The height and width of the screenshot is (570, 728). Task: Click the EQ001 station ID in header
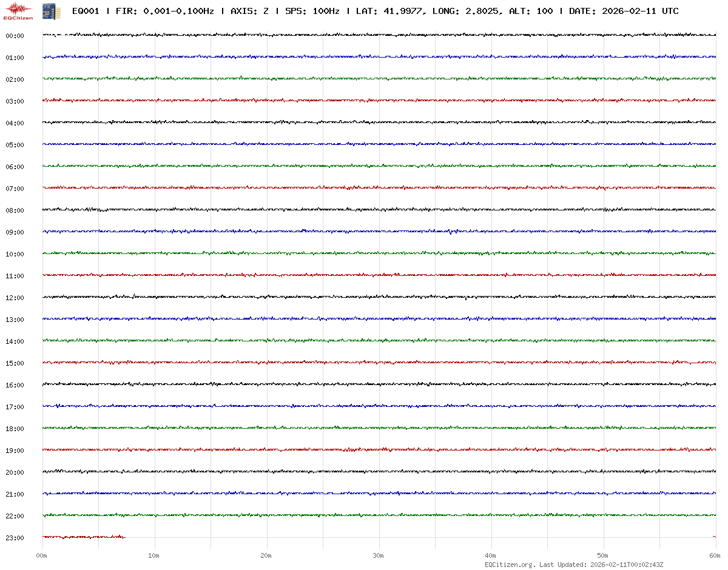[86, 11]
